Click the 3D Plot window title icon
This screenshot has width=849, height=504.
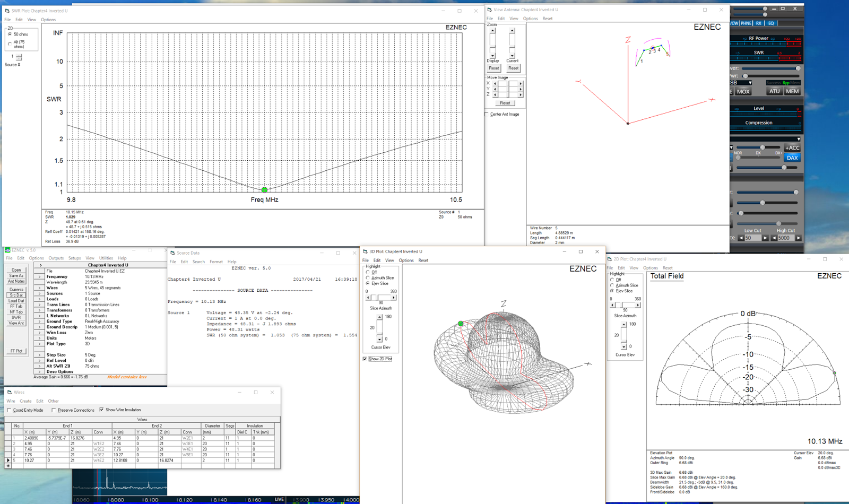(365, 251)
